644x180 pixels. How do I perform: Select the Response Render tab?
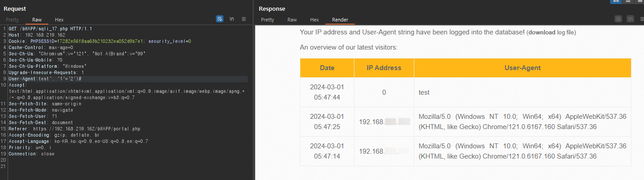(x=340, y=20)
